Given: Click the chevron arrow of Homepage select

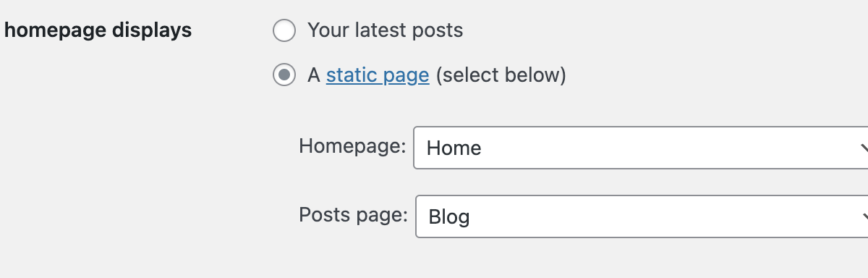Looking at the screenshot, I should (x=864, y=148).
